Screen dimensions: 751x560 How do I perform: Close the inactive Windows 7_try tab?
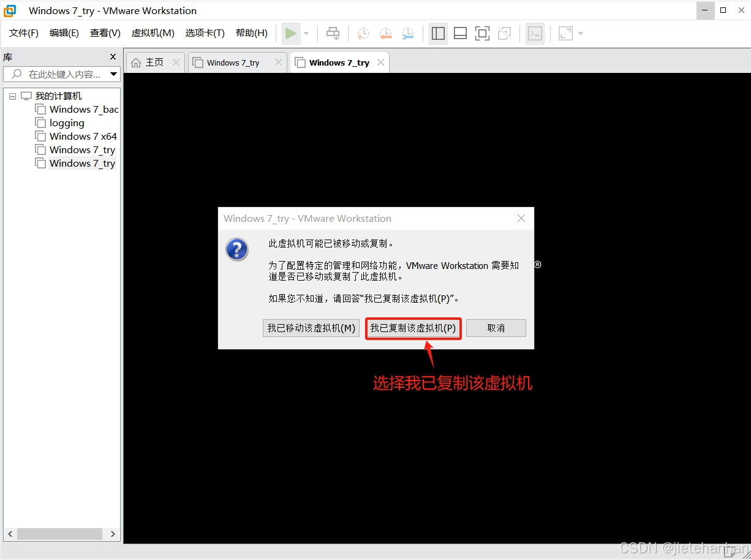[278, 62]
